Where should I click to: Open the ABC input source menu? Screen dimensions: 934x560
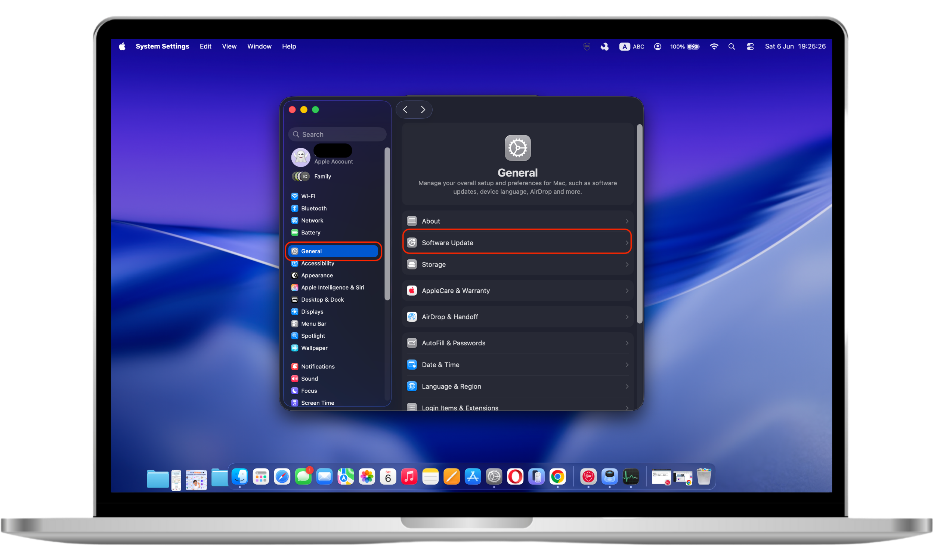[632, 46]
